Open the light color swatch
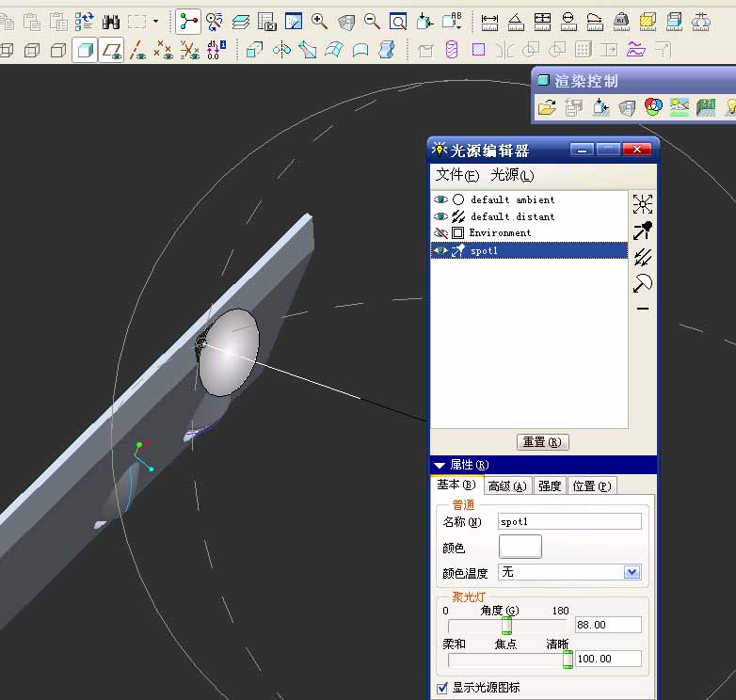This screenshot has width=736, height=700. 520,547
